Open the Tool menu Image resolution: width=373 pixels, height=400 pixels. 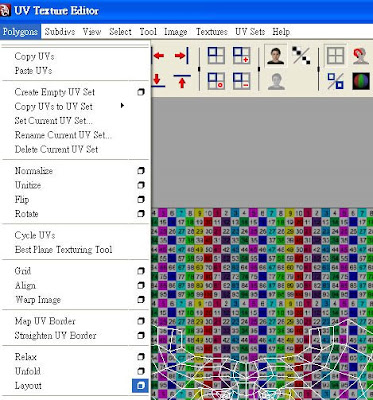(148, 32)
